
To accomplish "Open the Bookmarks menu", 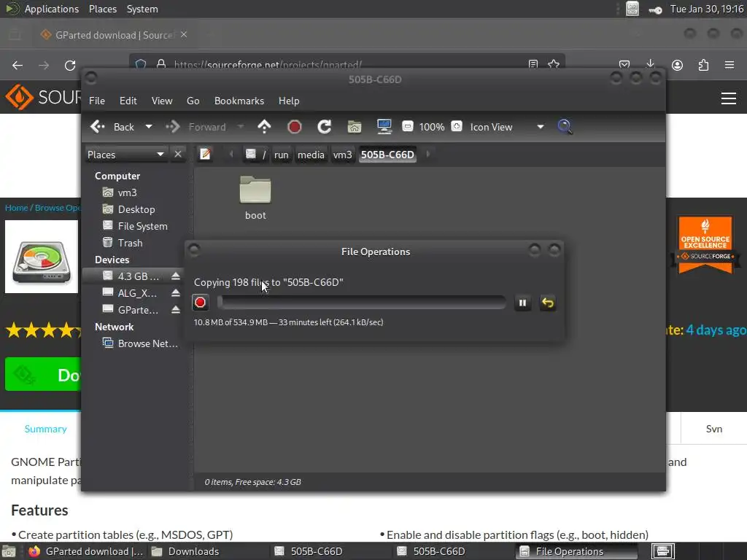I will click(239, 101).
